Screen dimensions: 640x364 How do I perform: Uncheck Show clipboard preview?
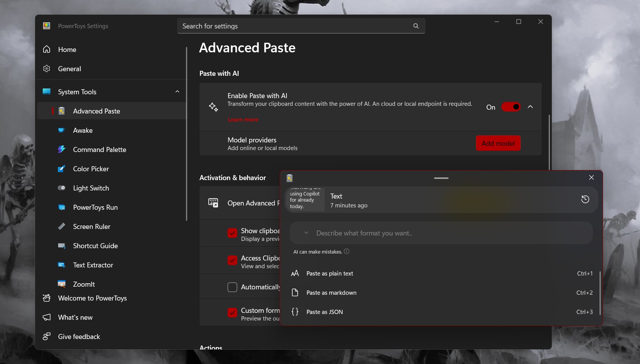tap(233, 233)
